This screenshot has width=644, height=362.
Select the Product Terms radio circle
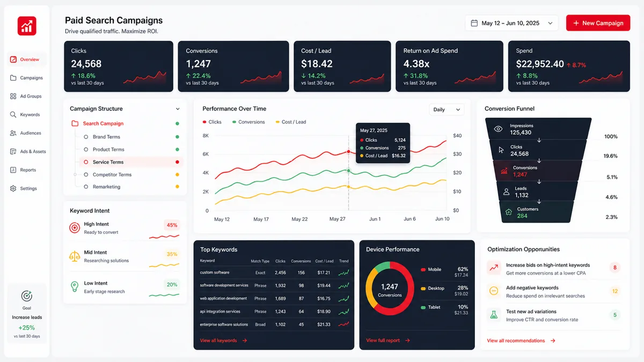click(x=86, y=150)
